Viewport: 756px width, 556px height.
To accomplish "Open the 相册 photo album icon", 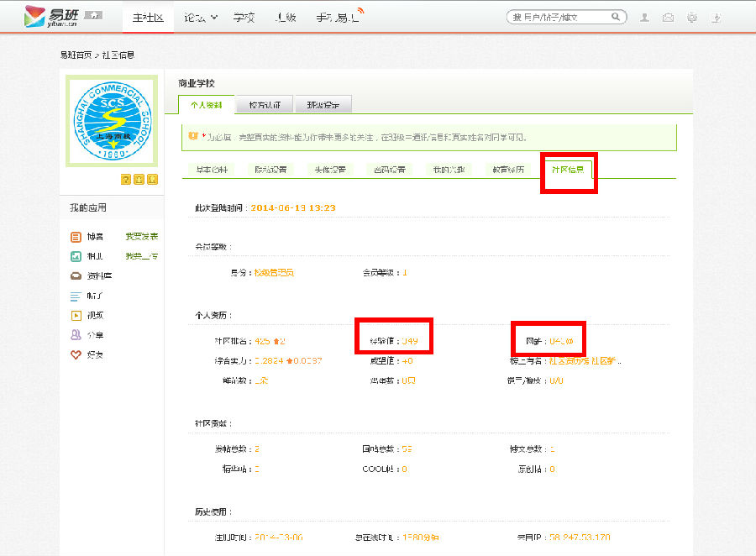I will click(x=76, y=256).
